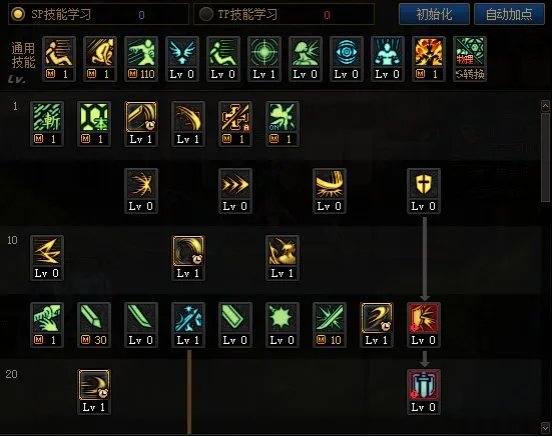
Task: Select the SP技能学习 radio button
Action: (18, 14)
